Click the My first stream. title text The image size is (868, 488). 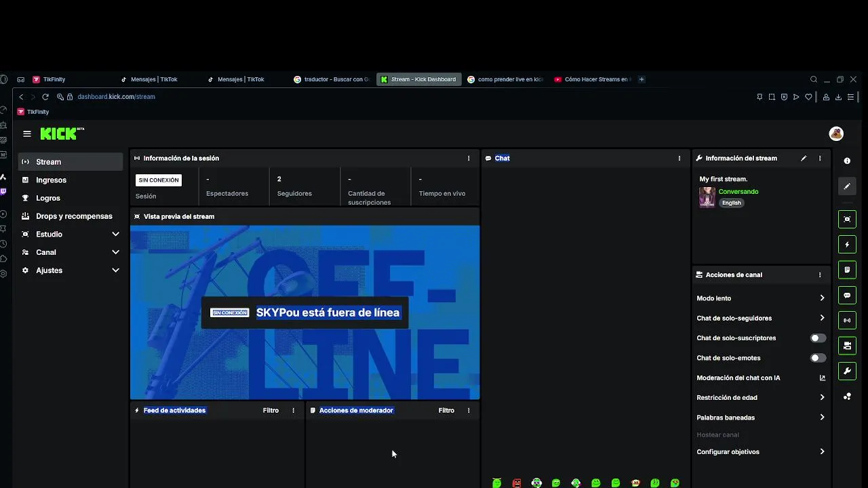(x=724, y=179)
